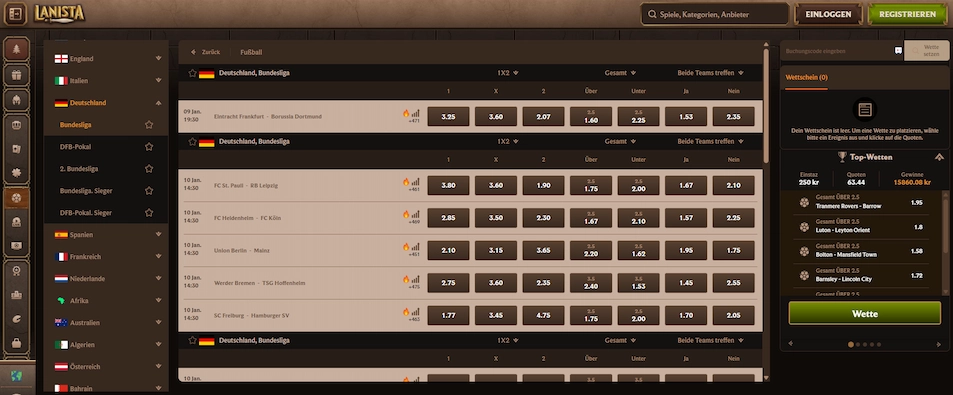Viewport: 953px width, 395px height.
Task: Expand the Spanien country list
Action: coord(158,235)
